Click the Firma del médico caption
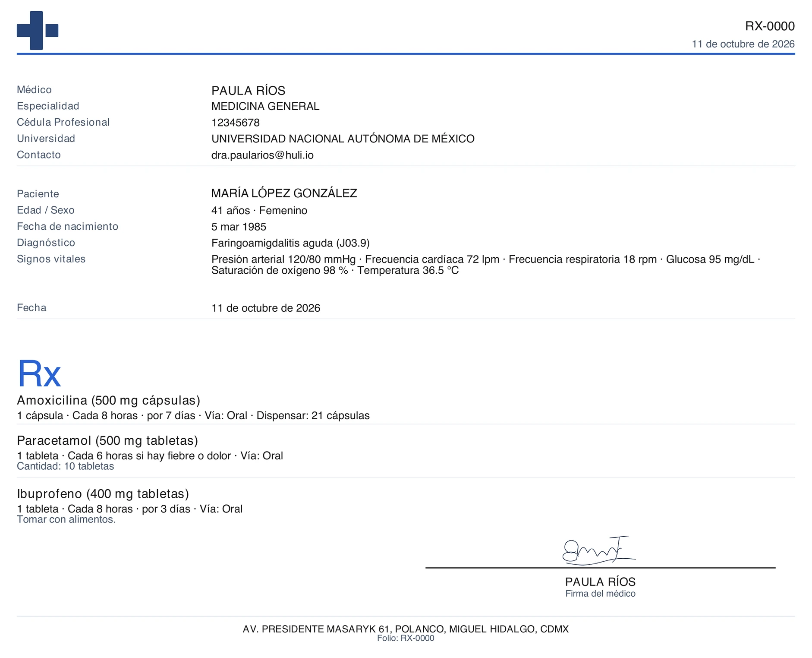 click(600, 594)
